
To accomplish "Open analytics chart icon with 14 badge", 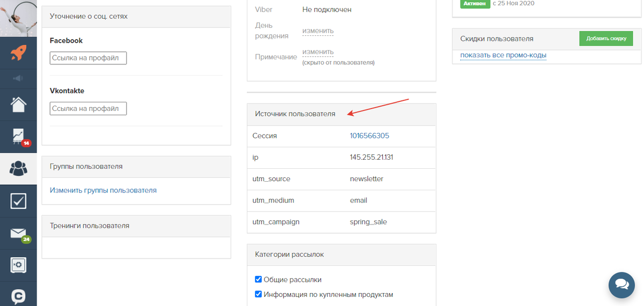I will coord(18,136).
